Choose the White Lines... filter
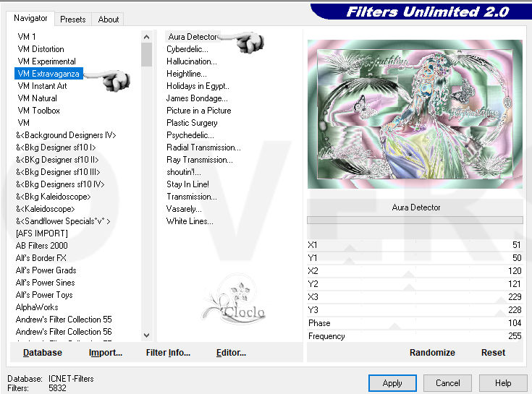The height and width of the screenshot is (394, 532). (190, 221)
